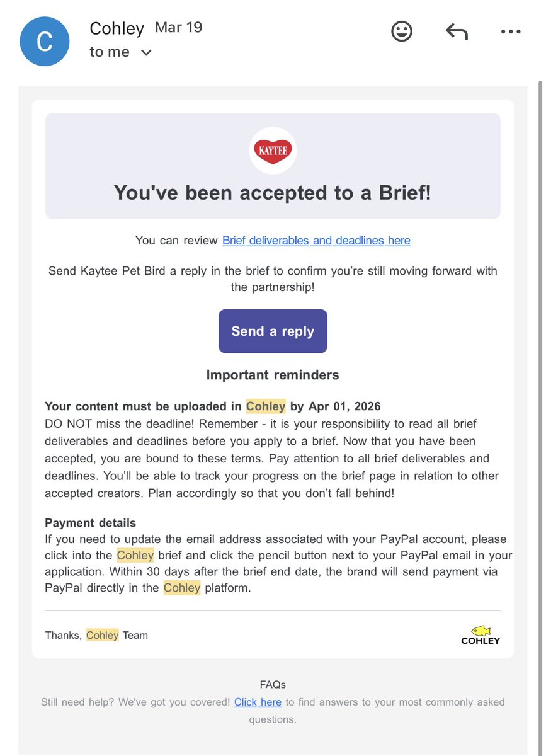Click the Cohley fish logo in the footer

[x=481, y=634]
